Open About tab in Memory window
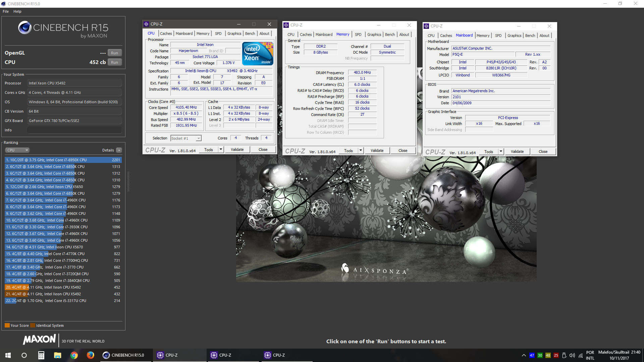Image resolution: width=644 pixels, height=362 pixels. pyautogui.click(x=404, y=35)
